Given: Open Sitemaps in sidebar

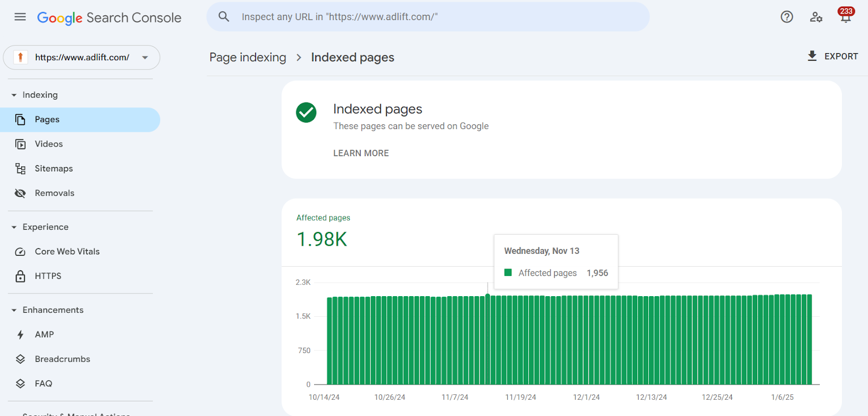Looking at the screenshot, I should (80, 169).
